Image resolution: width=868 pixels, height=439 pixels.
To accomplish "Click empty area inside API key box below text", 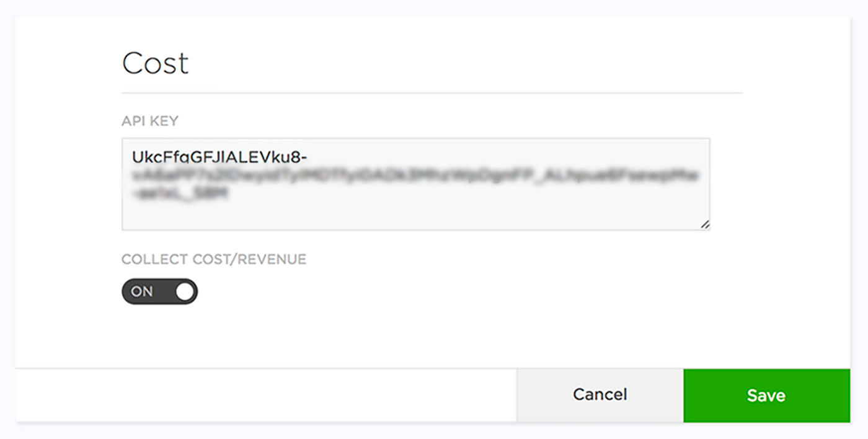I will pos(415,216).
